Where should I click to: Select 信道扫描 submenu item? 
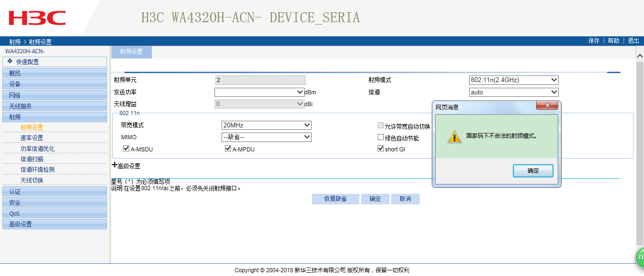click(x=32, y=159)
